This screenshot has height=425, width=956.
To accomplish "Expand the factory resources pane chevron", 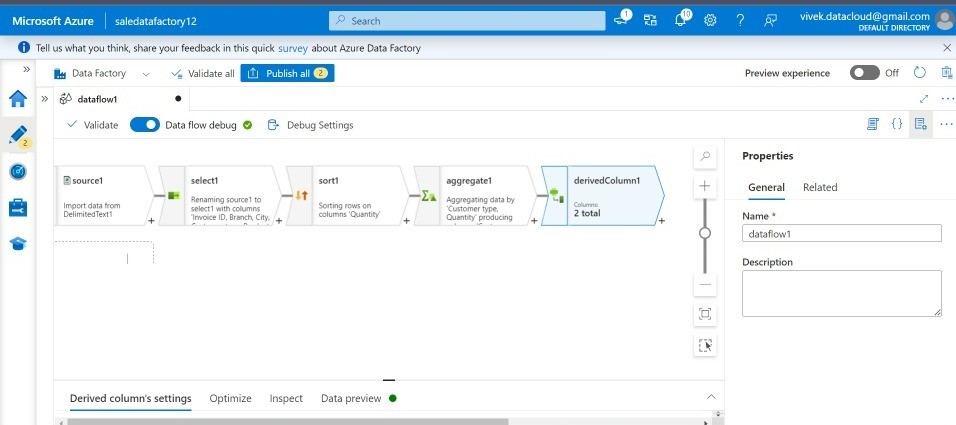I will coord(45,98).
